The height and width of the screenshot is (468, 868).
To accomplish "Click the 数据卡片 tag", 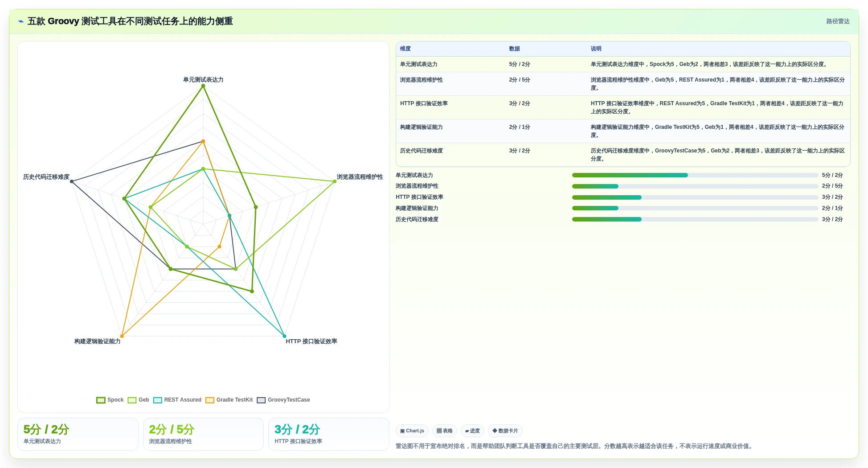I will [x=505, y=431].
